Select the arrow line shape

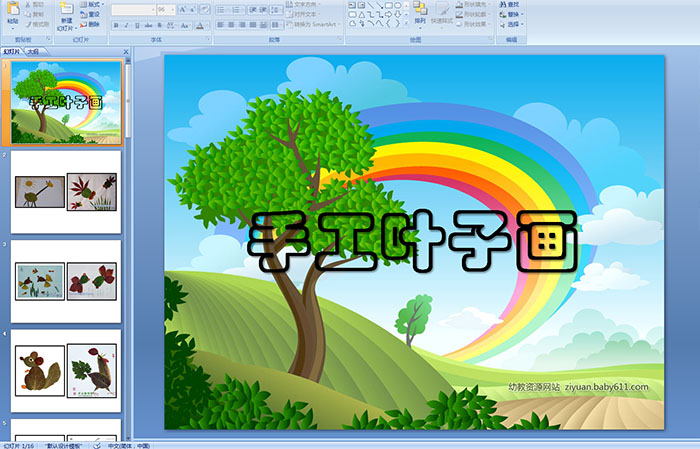point(379,5)
